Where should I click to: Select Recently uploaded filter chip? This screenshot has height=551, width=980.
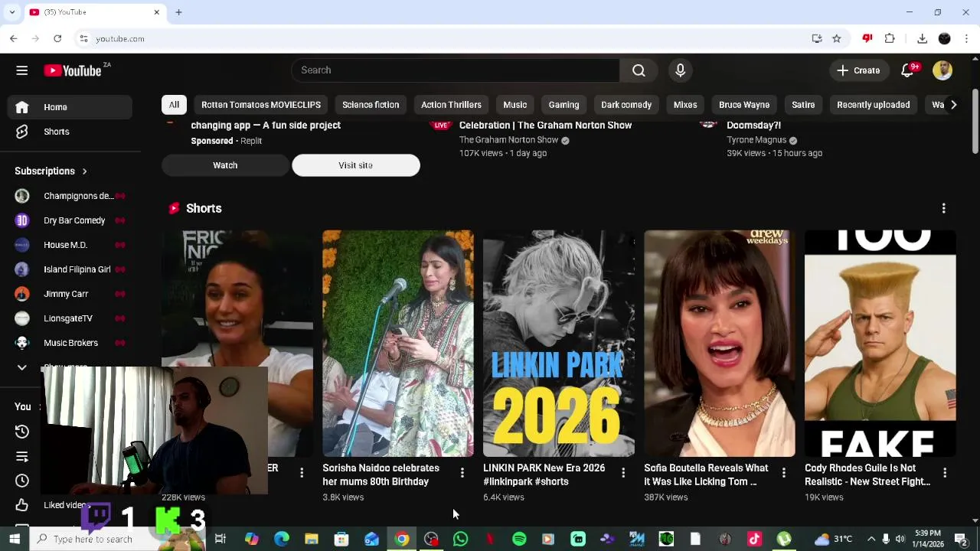873,105
